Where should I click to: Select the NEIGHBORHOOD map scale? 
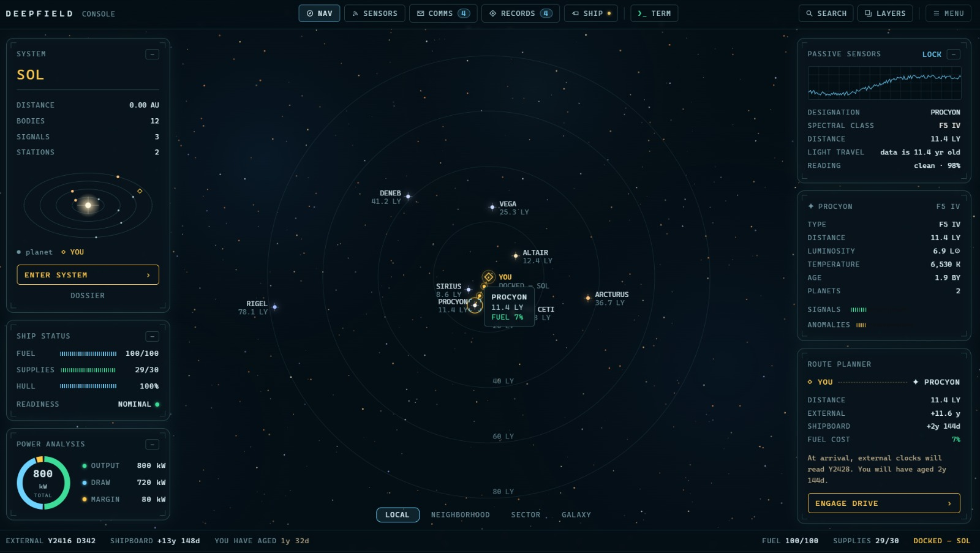point(461,515)
